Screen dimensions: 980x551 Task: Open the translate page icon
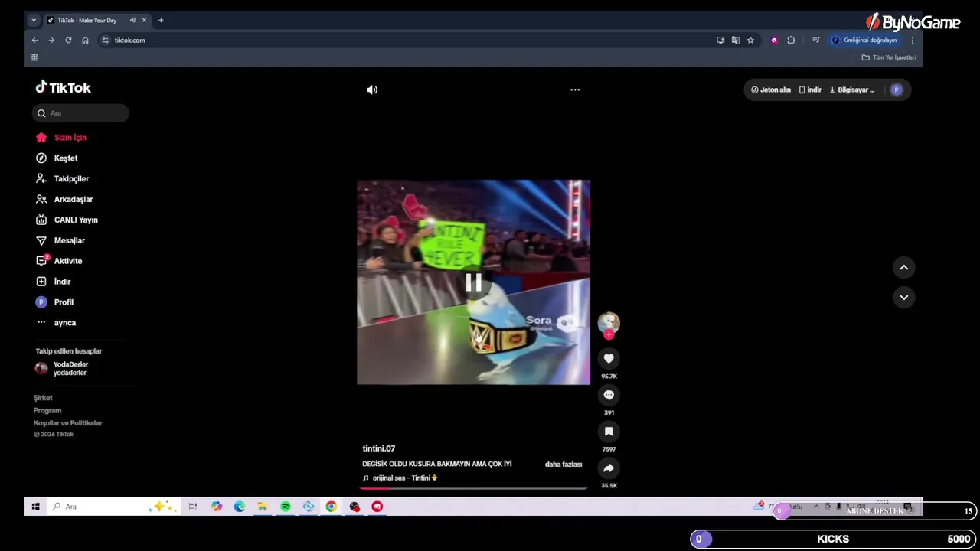[735, 41]
